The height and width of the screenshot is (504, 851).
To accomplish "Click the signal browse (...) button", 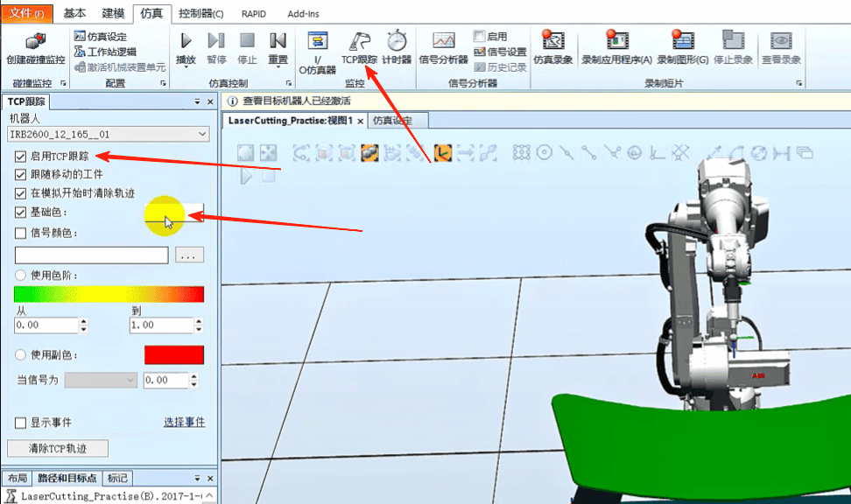I will (x=189, y=255).
